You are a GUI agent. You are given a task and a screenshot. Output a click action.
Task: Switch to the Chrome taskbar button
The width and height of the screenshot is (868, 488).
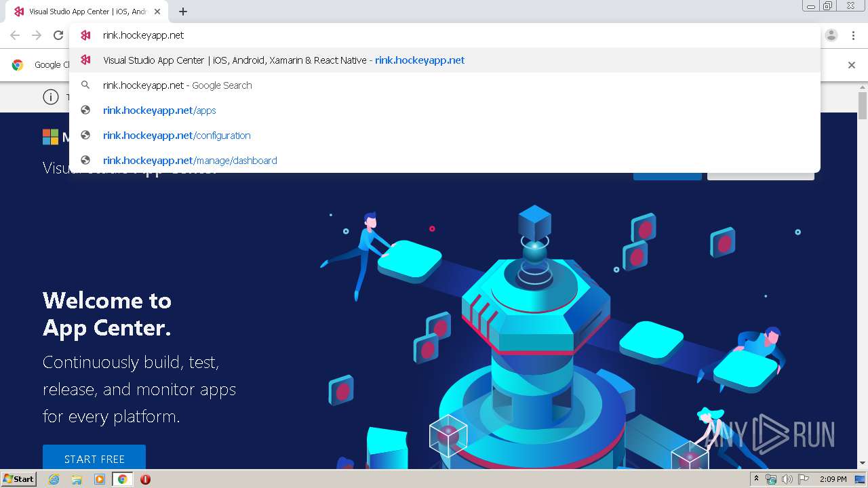click(122, 479)
